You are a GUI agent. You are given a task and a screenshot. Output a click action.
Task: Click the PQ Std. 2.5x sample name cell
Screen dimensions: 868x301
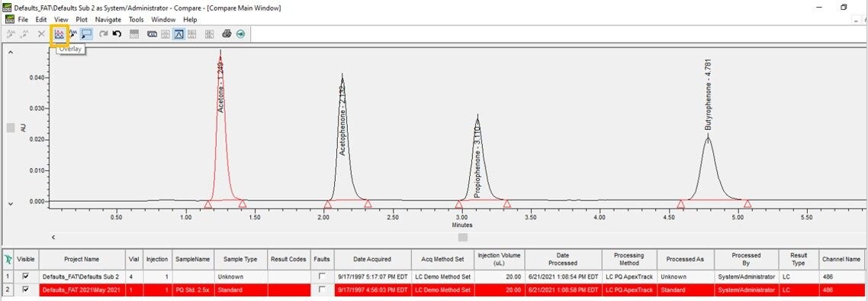click(193, 290)
